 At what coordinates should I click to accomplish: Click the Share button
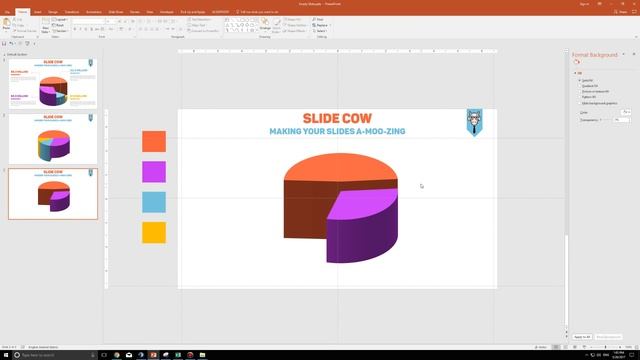click(620, 12)
